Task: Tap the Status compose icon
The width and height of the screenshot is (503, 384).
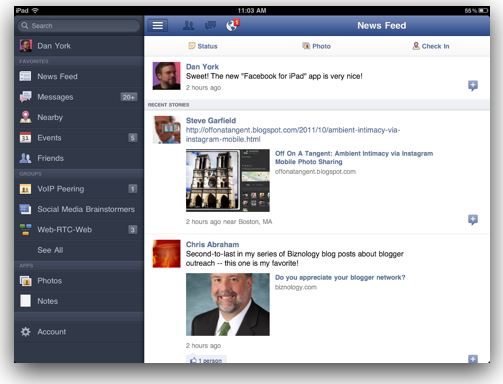Action: (x=192, y=46)
